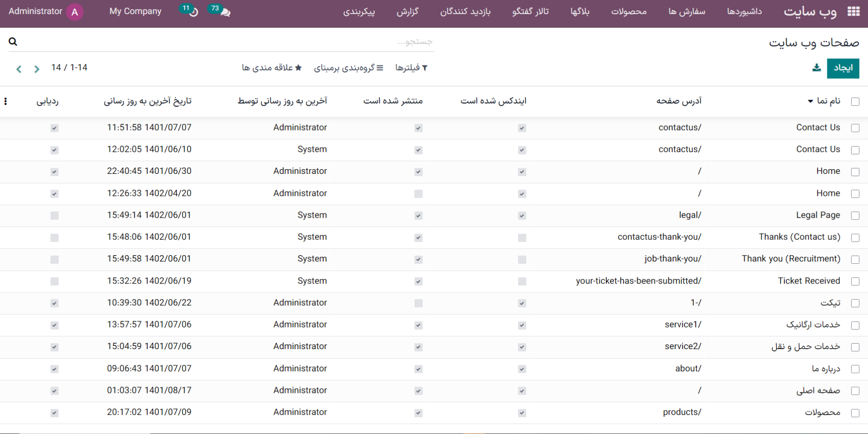Select the تیکت row checkbox
868x434 pixels.
click(855, 303)
